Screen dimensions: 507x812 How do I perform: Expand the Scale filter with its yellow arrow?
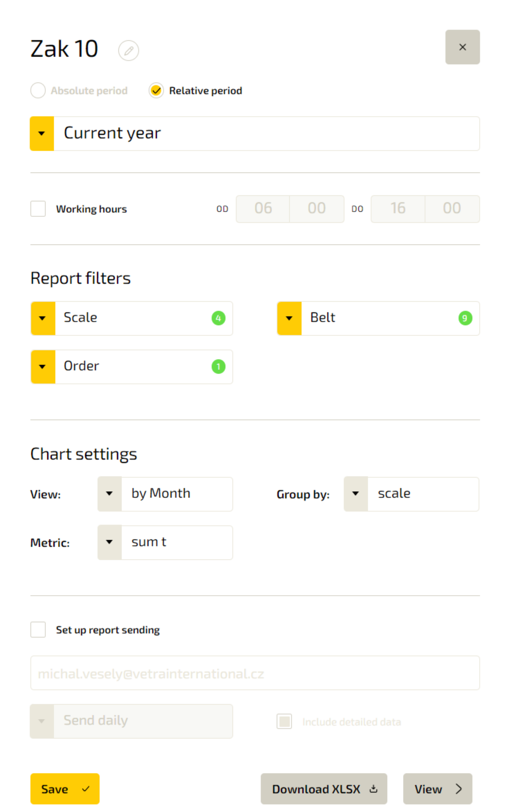click(43, 318)
